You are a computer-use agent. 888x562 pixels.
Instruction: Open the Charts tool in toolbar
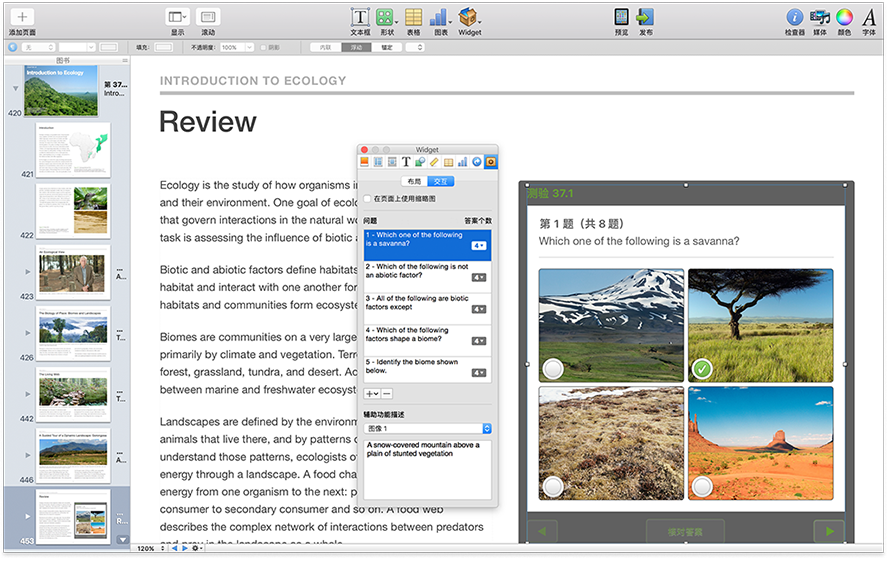[x=439, y=17]
